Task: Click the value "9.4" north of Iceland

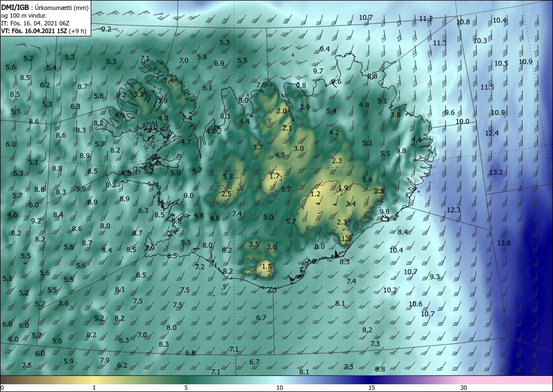Action: [325, 49]
